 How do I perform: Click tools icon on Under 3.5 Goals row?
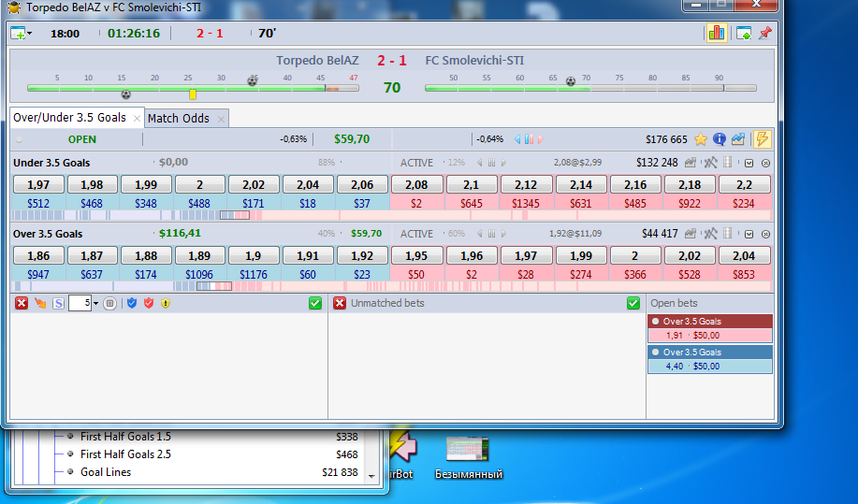710,163
